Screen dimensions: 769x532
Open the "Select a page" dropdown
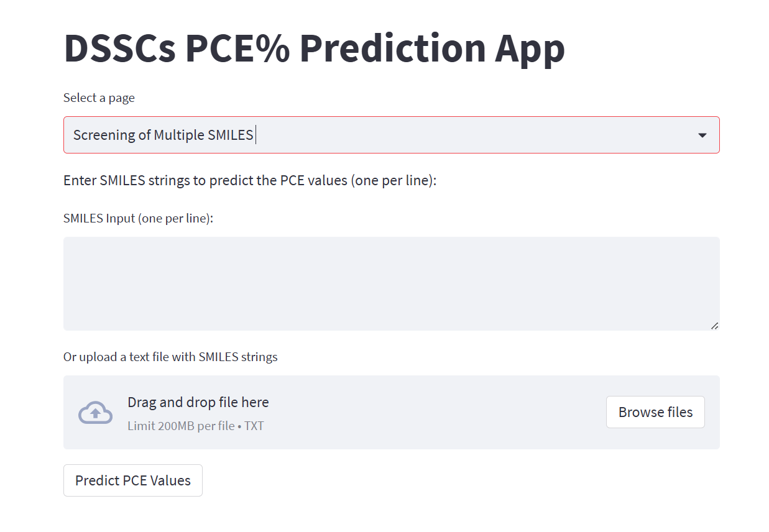pos(391,135)
